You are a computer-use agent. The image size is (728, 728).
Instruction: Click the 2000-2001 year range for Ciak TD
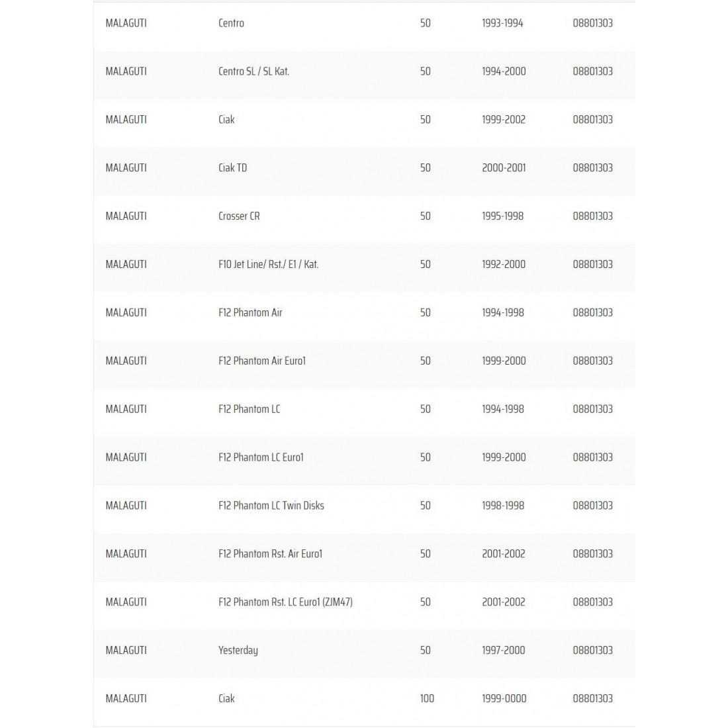coord(504,167)
